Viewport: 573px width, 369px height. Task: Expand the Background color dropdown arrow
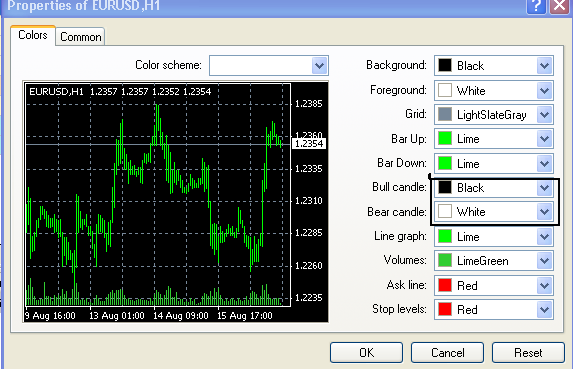point(544,66)
